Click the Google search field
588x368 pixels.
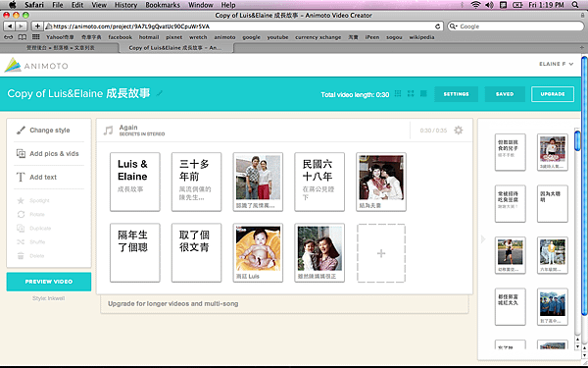click(515, 26)
